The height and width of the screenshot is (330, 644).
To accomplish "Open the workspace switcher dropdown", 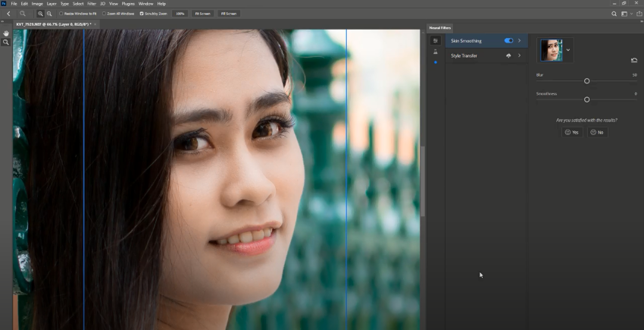I will [x=625, y=14].
